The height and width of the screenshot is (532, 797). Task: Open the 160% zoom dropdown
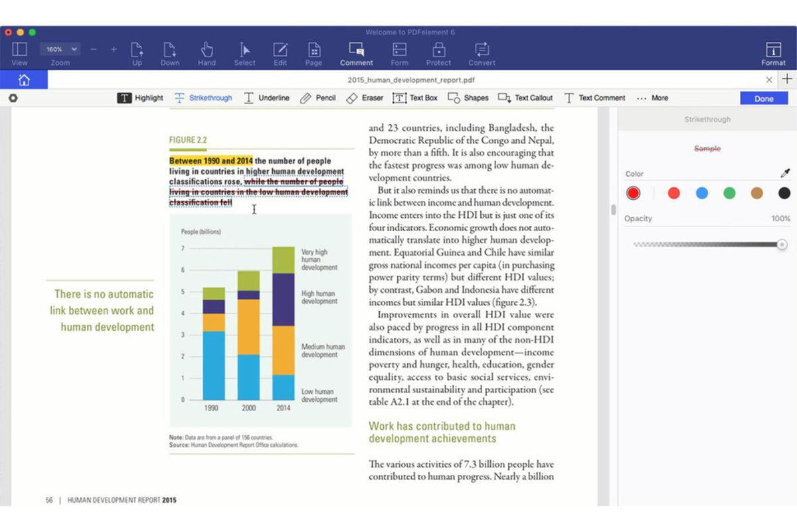(60, 49)
